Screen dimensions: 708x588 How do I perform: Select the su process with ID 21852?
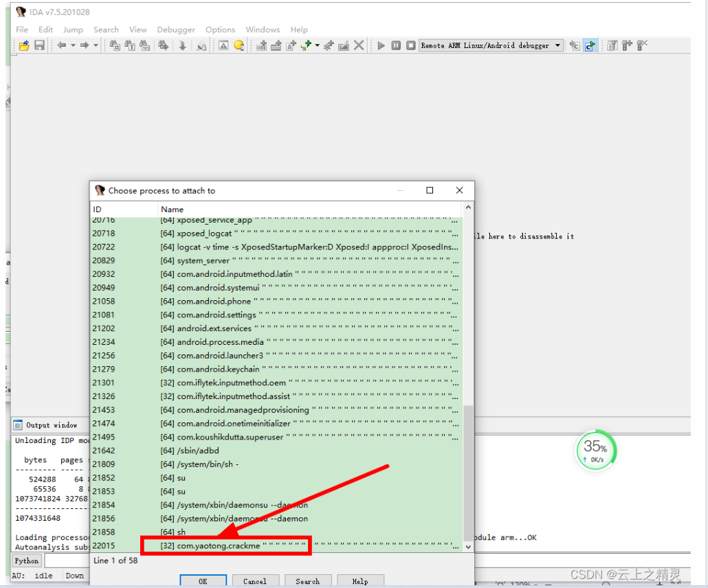(x=276, y=477)
